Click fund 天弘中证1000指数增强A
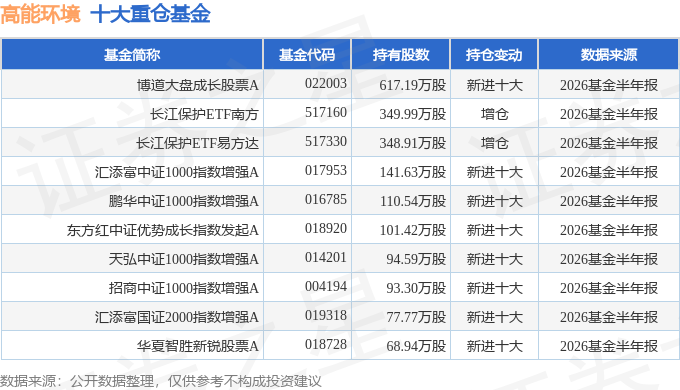This screenshot has height=390, width=680. pyautogui.click(x=183, y=259)
